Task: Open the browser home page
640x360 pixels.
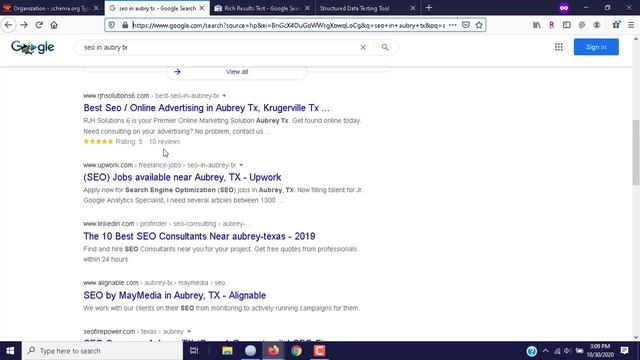Action: pos(54,25)
